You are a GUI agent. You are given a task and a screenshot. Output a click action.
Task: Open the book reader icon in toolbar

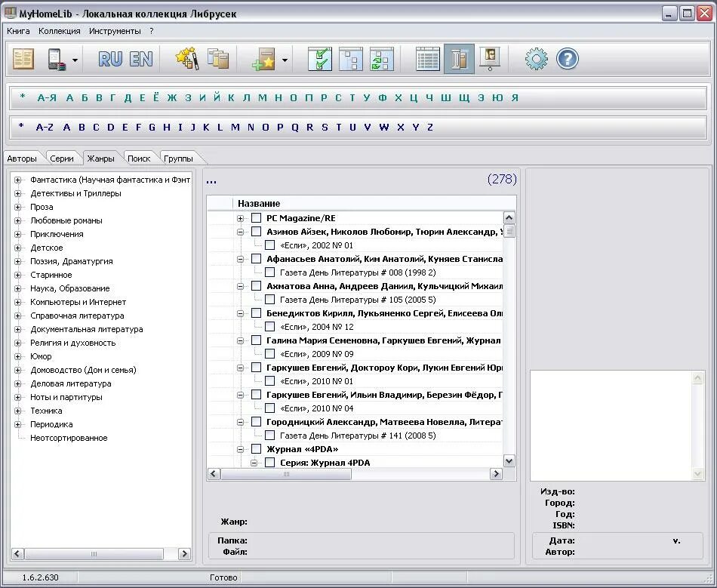(23, 59)
